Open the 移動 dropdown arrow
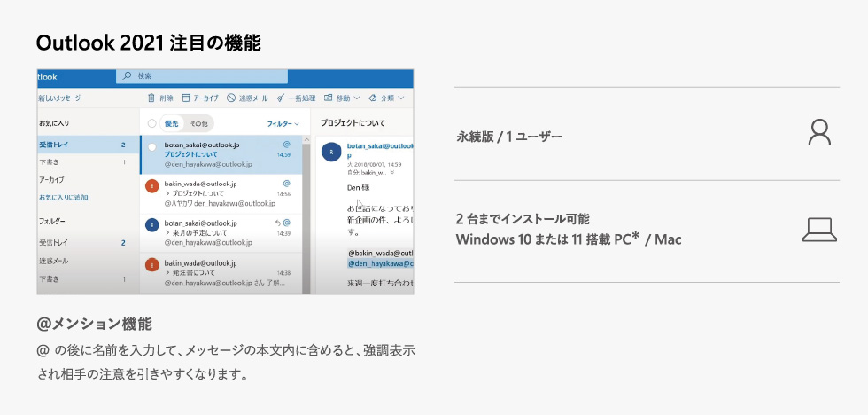868x415 pixels. click(356, 98)
